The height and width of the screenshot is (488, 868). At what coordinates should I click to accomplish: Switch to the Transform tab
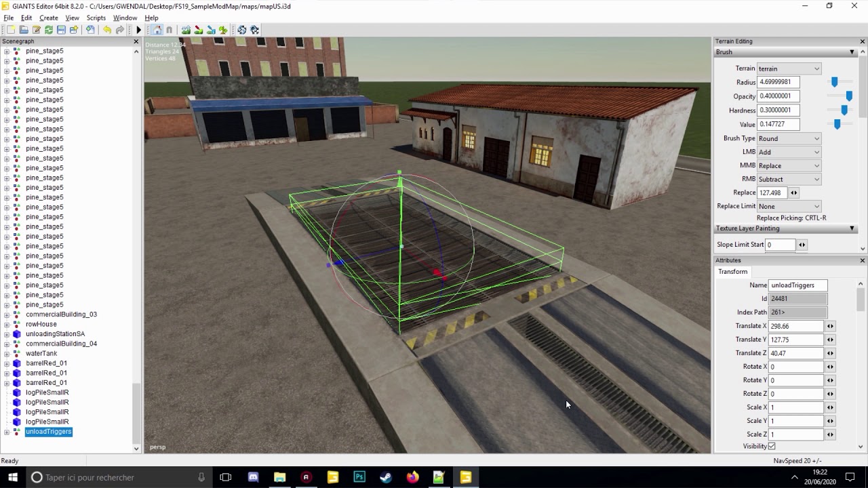pos(732,272)
